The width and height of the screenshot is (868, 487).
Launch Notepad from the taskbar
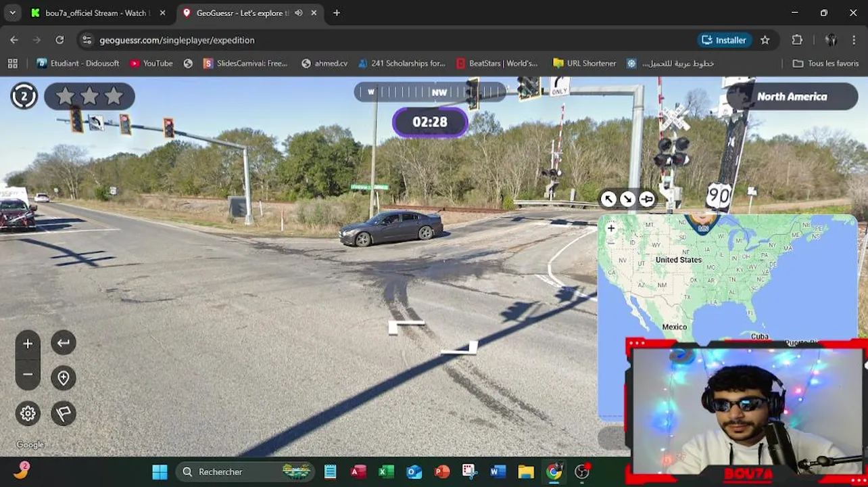[x=330, y=471]
